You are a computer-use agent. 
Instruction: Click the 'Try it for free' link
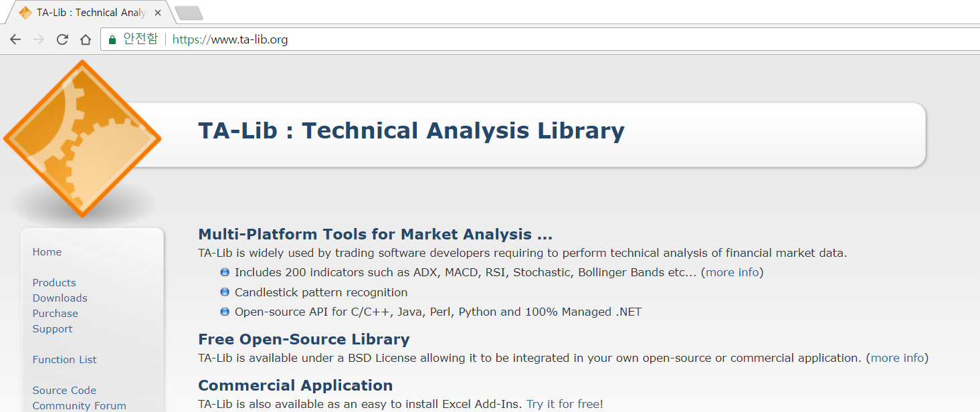coord(563,404)
